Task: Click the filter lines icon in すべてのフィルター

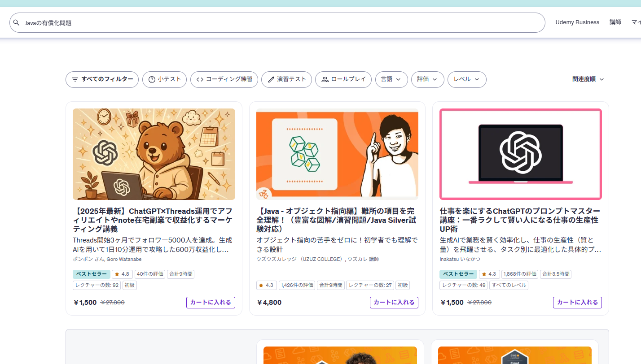Action: pos(75,79)
